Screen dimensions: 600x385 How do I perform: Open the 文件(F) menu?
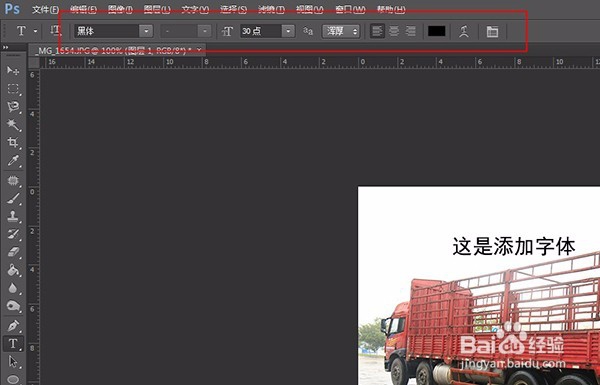(46, 9)
